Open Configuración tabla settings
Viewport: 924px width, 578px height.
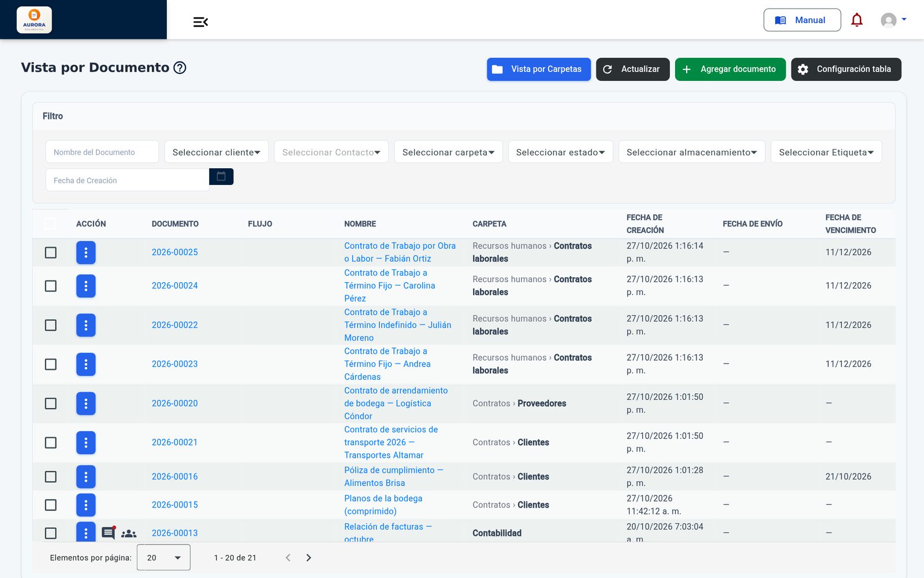click(846, 69)
